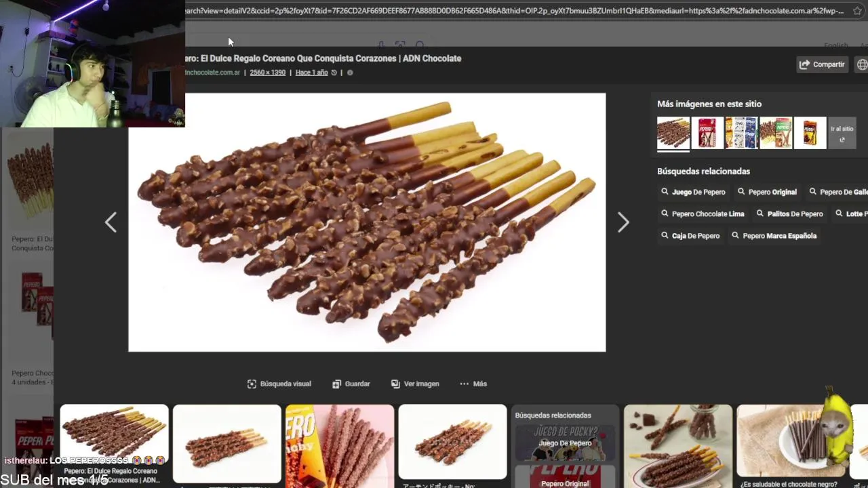Select second site thumbnail of red Pepero box
The width and height of the screenshot is (868, 488).
point(707,133)
